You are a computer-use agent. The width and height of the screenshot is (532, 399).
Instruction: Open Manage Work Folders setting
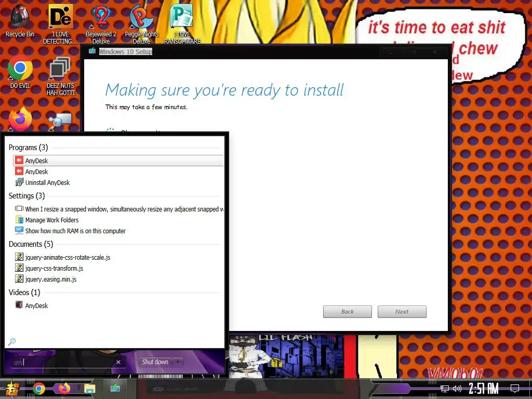pyautogui.click(x=118, y=220)
